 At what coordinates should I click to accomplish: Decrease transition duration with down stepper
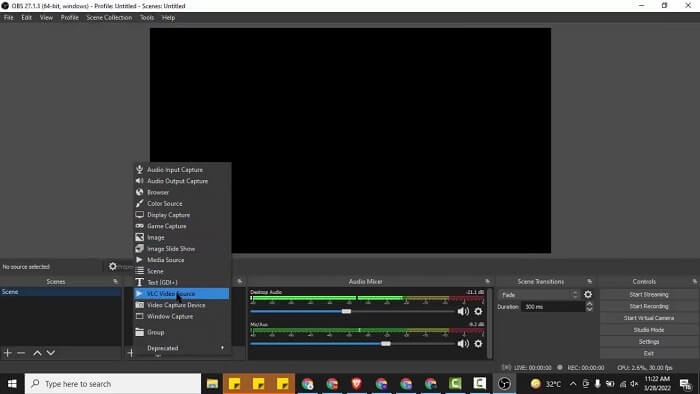point(589,309)
